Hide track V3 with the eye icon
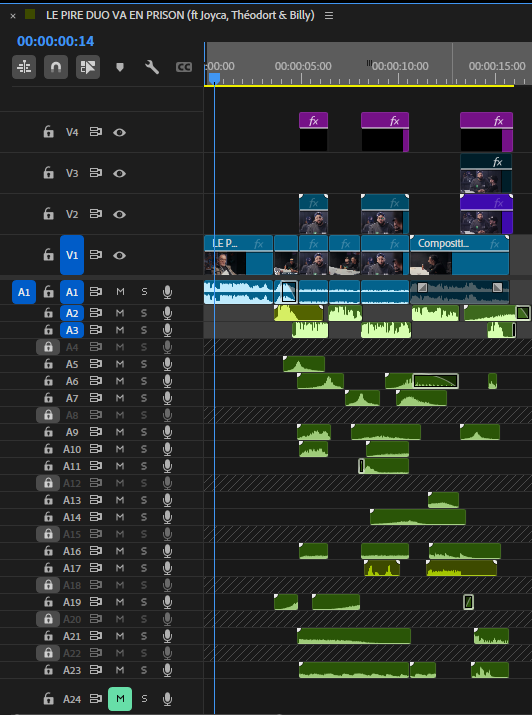 coord(119,173)
